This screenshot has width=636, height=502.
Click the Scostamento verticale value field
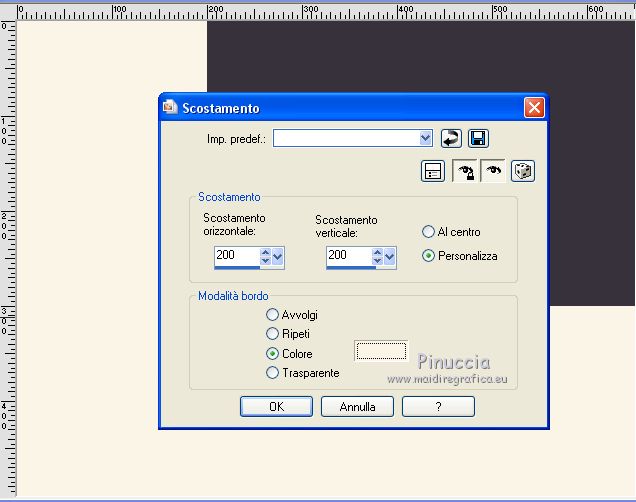pyautogui.click(x=349, y=255)
